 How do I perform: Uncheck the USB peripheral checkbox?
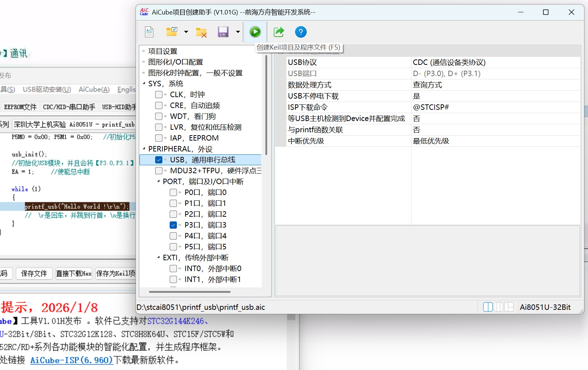pos(159,159)
